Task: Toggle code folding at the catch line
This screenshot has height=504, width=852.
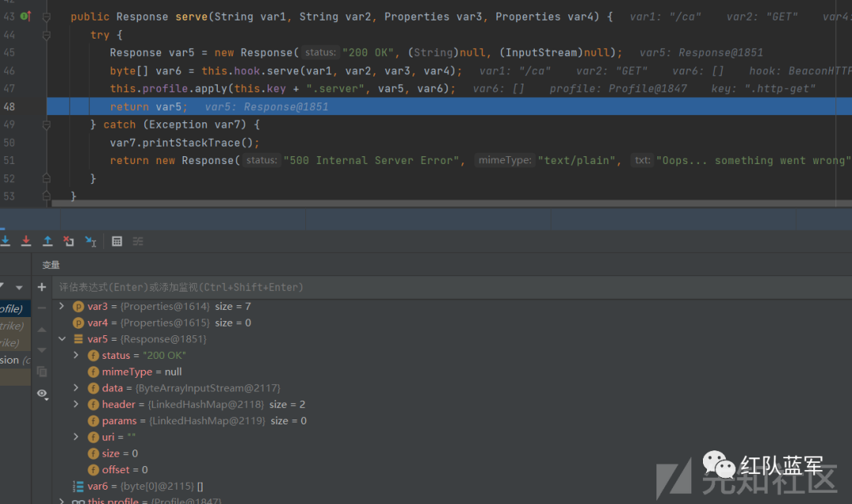Action: pyautogui.click(x=47, y=125)
